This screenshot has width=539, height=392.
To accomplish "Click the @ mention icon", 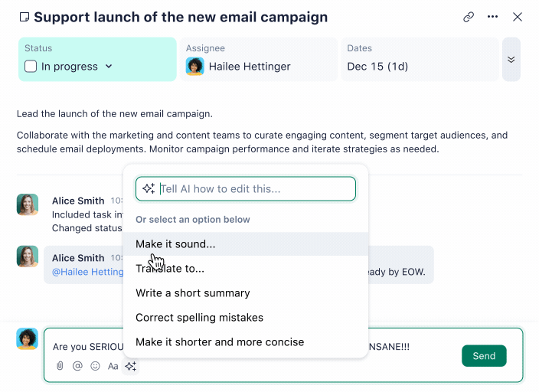I will point(77,366).
